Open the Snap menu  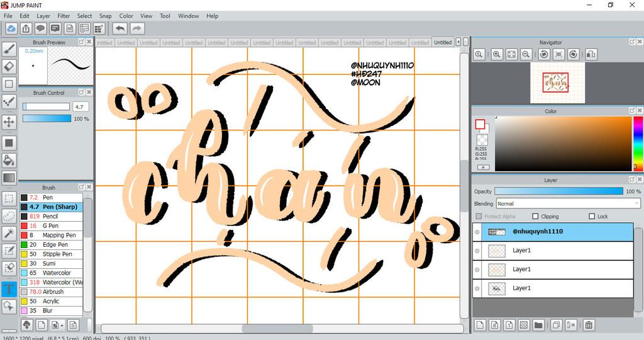click(x=106, y=16)
